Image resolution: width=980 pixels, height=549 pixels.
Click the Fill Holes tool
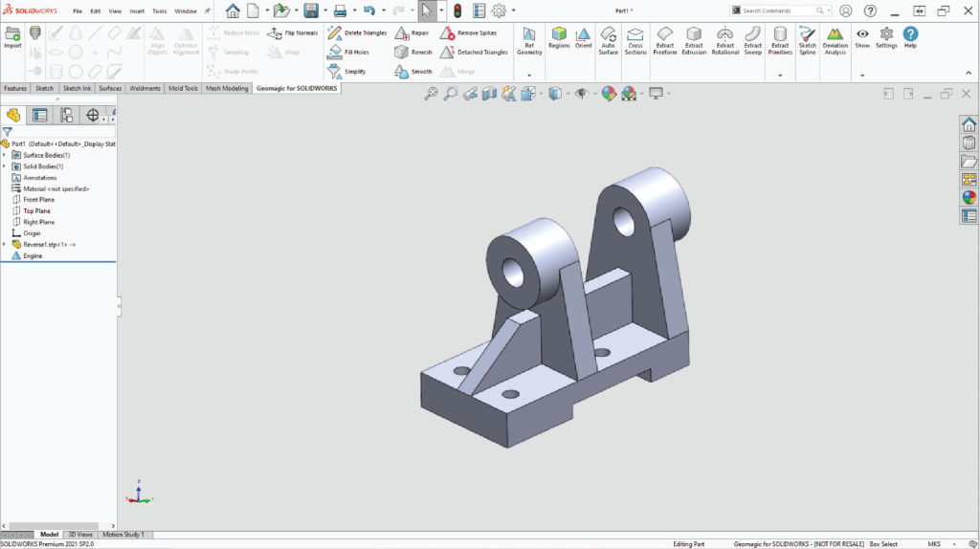coord(349,52)
